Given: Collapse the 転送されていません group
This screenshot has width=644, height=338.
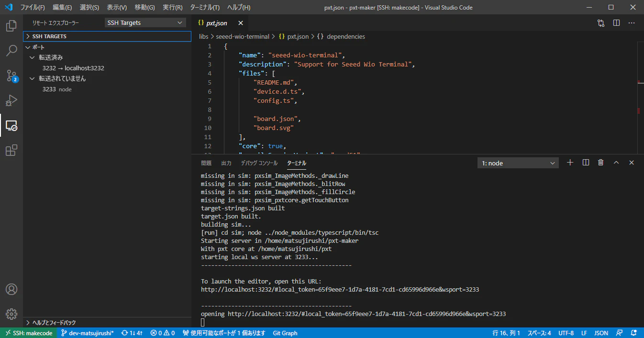Looking at the screenshot, I should point(107,78).
